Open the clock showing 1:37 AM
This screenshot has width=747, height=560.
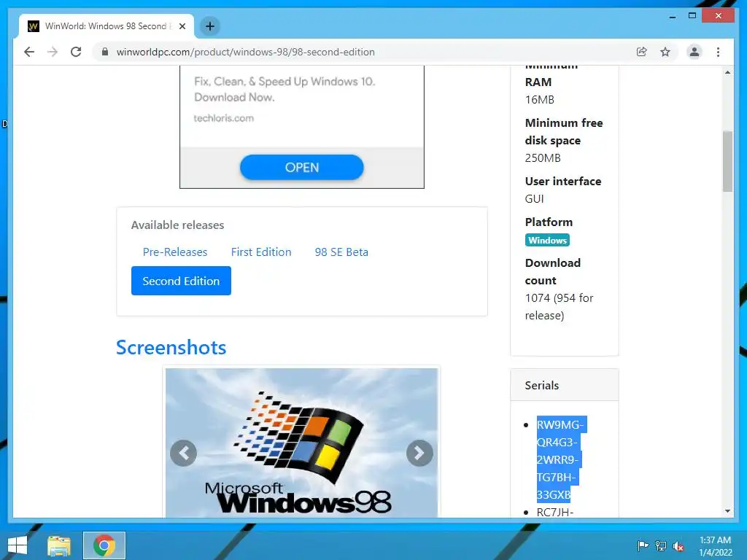click(x=716, y=545)
